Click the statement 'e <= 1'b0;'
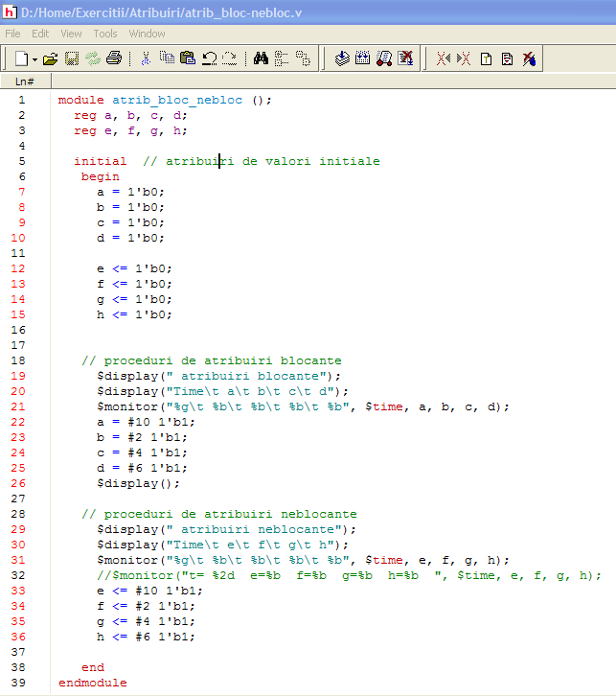The height and width of the screenshot is (696, 616). pos(134,268)
